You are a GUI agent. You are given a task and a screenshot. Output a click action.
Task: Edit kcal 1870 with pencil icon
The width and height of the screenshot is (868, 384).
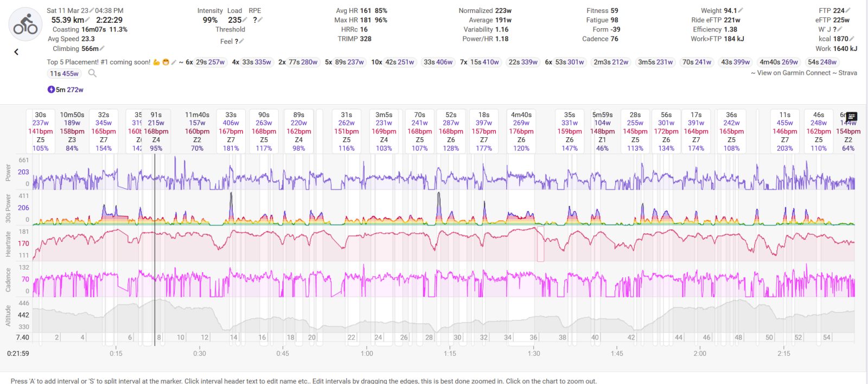(x=852, y=39)
